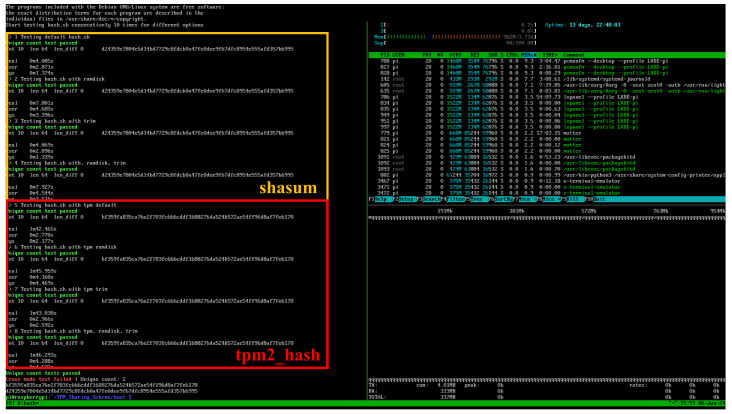
Task: Sort processes by the MEM% column header
Action: click(528, 55)
